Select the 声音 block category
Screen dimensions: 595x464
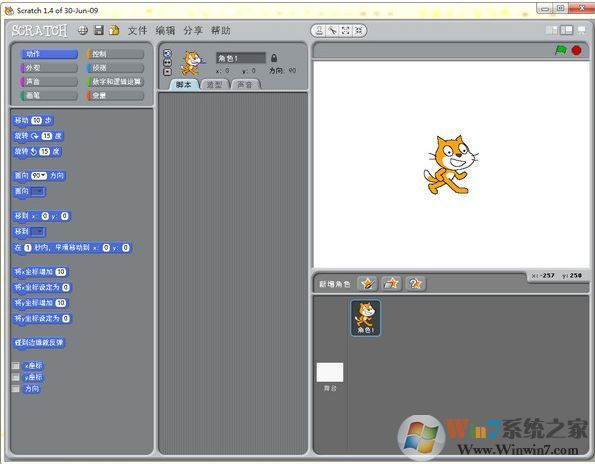click(49, 82)
